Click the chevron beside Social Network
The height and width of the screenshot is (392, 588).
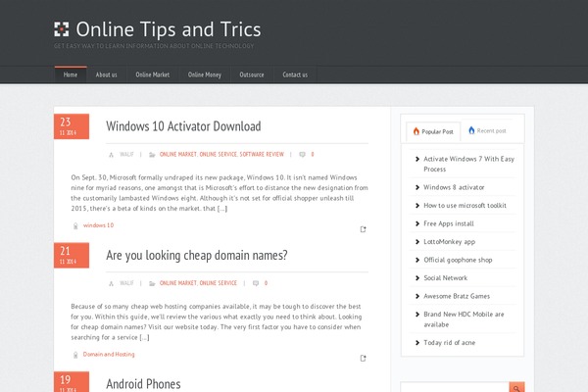click(x=417, y=278)
